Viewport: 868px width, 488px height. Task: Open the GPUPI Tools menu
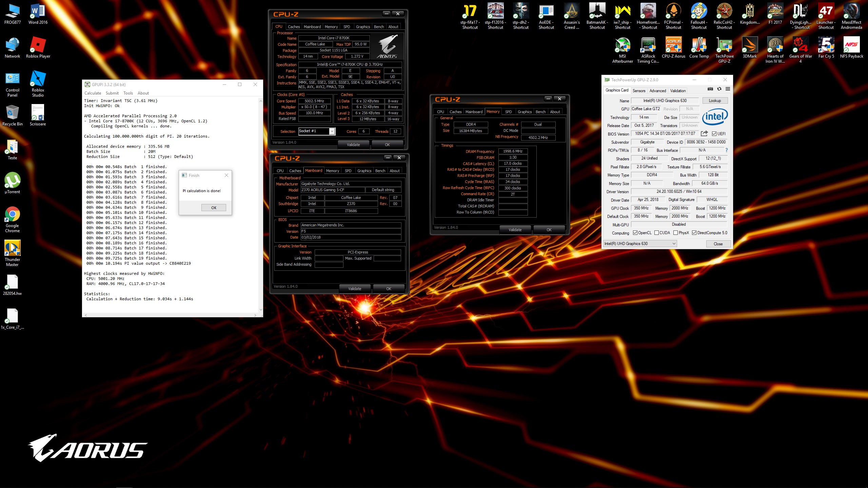[x=128, y=93]
